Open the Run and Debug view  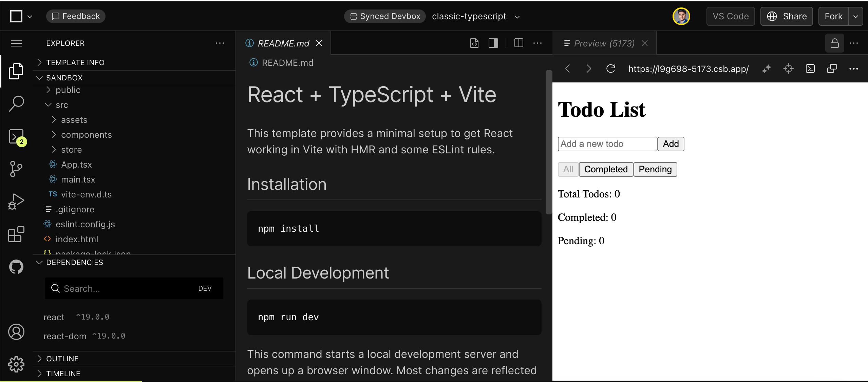tap(16, 202)
